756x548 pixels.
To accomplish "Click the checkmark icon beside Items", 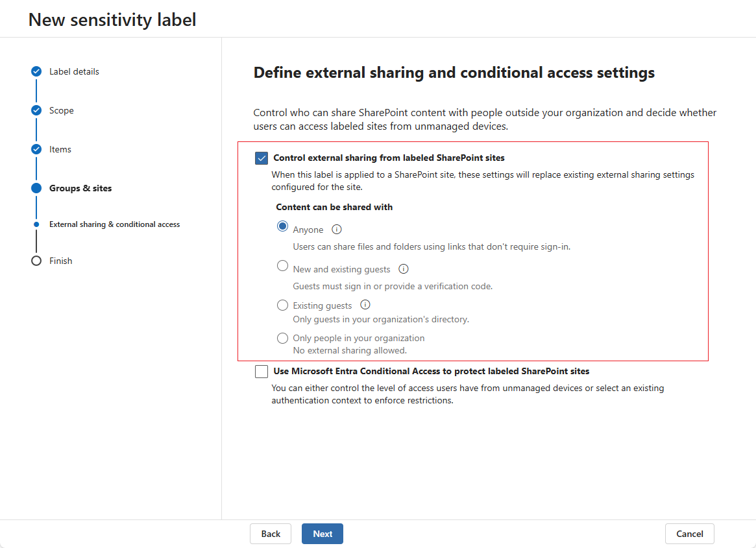I will pos(36,149).
